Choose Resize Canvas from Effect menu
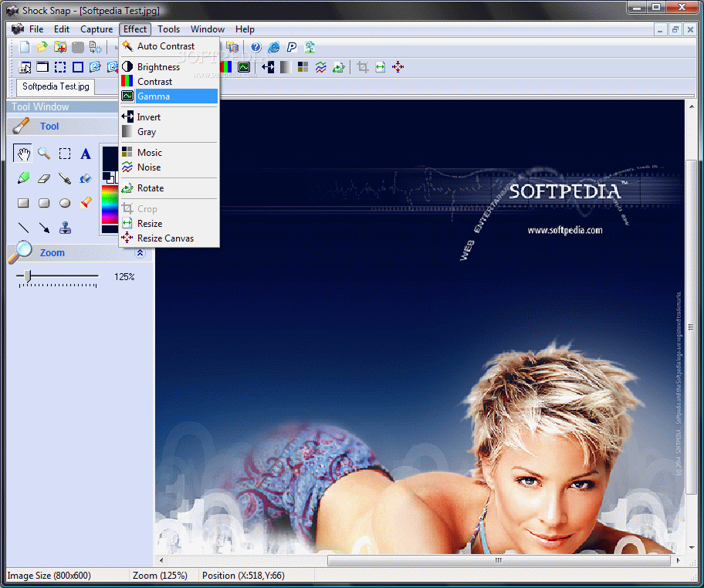The image size is (704, 588). 169,238
